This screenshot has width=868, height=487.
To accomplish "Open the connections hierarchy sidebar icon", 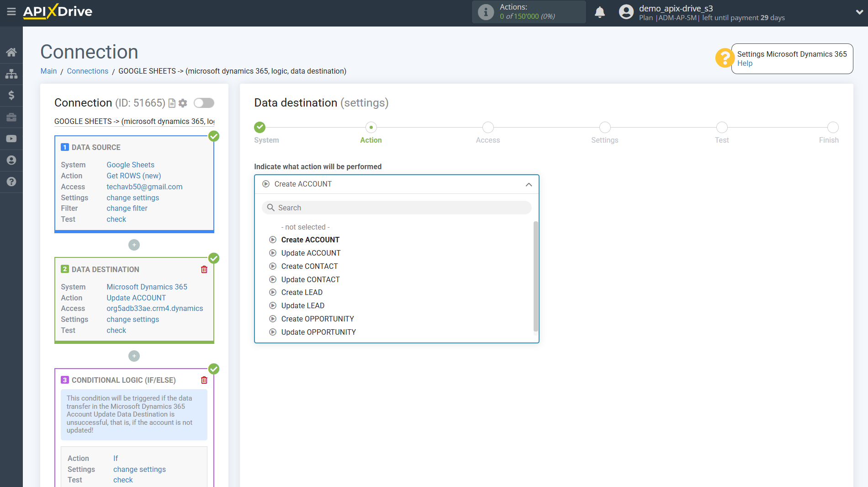I will pyautogui.click(x=11, y=74).
